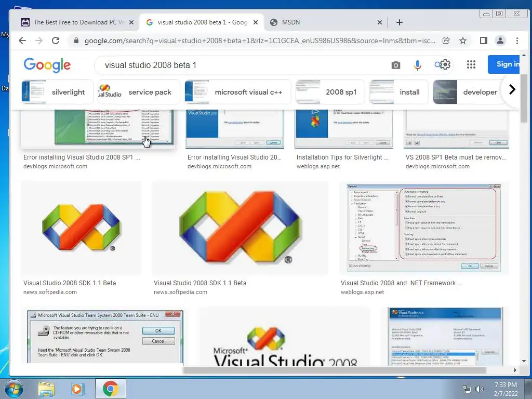The height and width of the screenshot is (399, 532).
Task: Open a new browser tab
Action: tap(400, 22)
